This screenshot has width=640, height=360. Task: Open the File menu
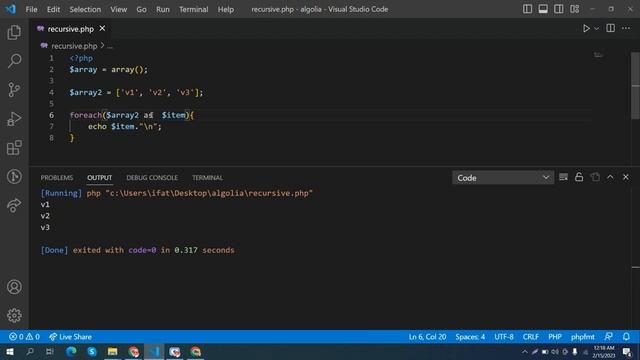(31, 9)
